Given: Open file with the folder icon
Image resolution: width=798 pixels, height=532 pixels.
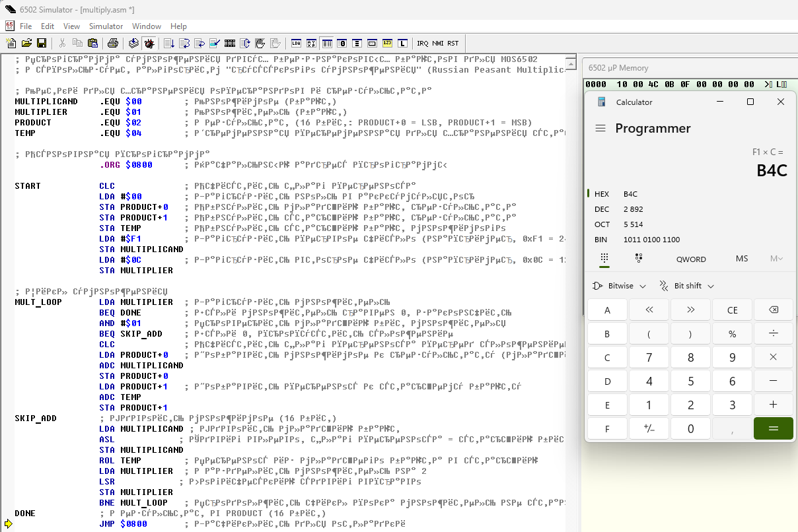Looking at the screenshot, I should 26,44.
